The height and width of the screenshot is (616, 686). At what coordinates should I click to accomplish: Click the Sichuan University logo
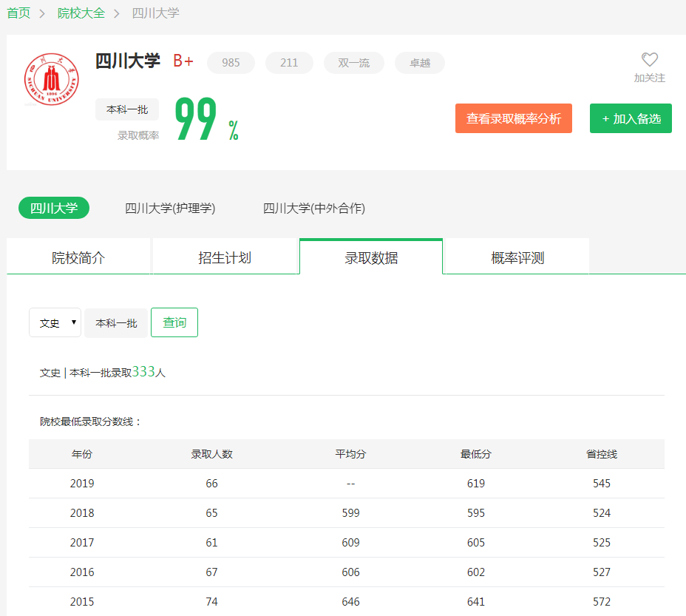point(52,79)
